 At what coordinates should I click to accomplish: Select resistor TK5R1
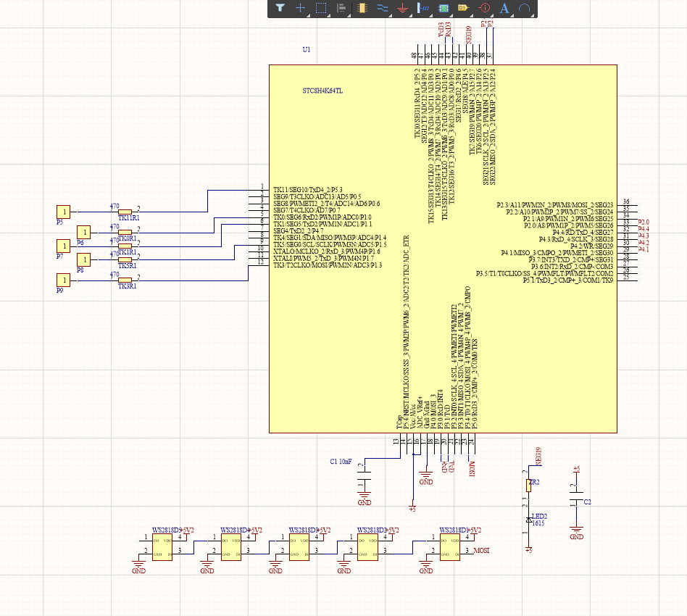tap(125, 259)
